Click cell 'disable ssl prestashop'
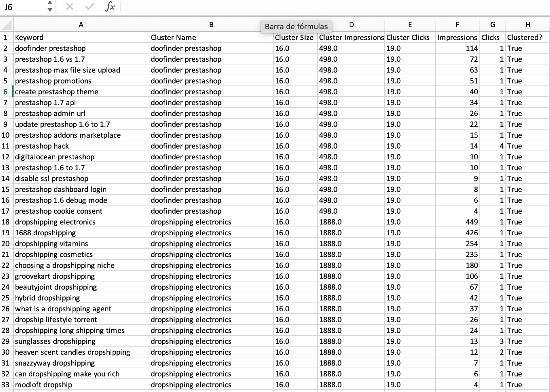This screenshot has height=392, width=550. click(x=81, y=178)
